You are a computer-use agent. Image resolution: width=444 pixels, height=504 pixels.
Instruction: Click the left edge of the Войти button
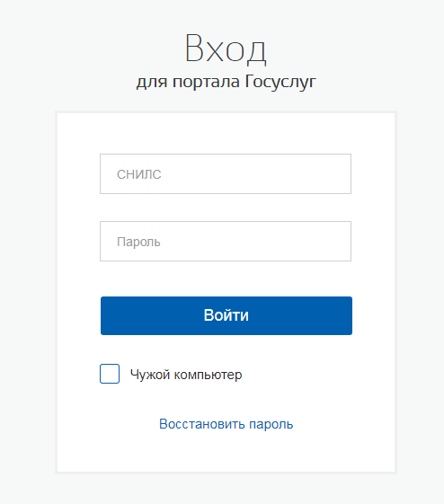pyautogui.click(x=104, y=315)
